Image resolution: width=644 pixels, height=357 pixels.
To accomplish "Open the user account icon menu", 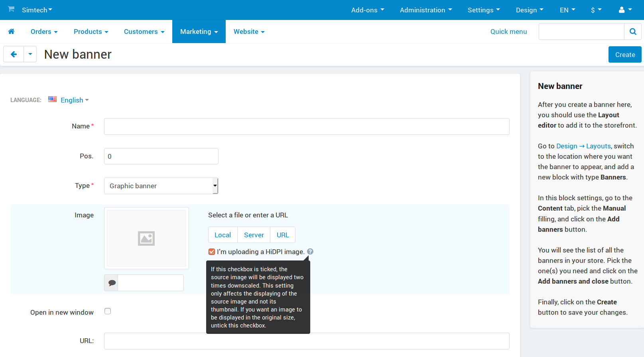I will [625, 10].
